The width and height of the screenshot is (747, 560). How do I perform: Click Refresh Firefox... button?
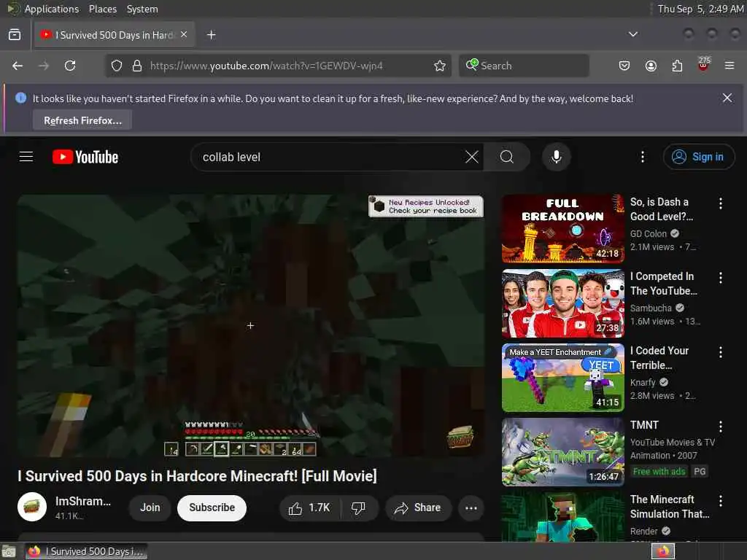click(x=82, y=120)
